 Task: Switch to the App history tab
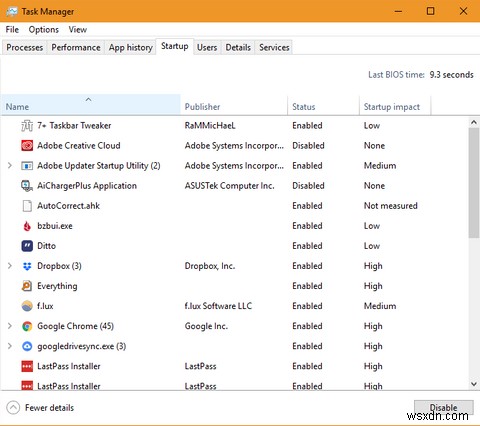pyautogui.click(x=130, y=48)
